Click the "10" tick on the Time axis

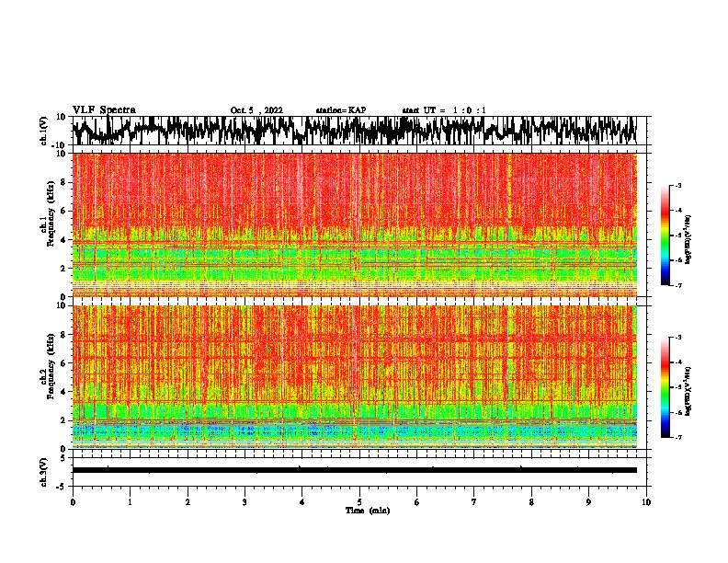[x=646, y=502]
